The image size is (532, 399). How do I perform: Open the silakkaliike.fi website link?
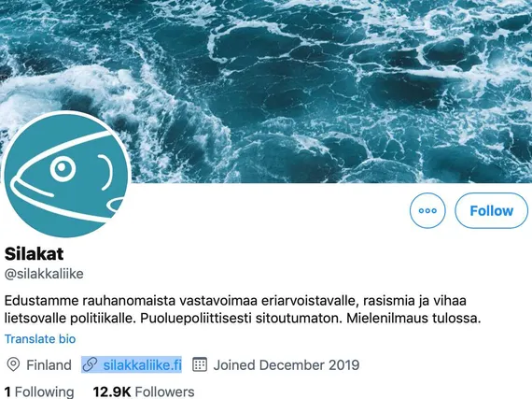click(143, 365)
